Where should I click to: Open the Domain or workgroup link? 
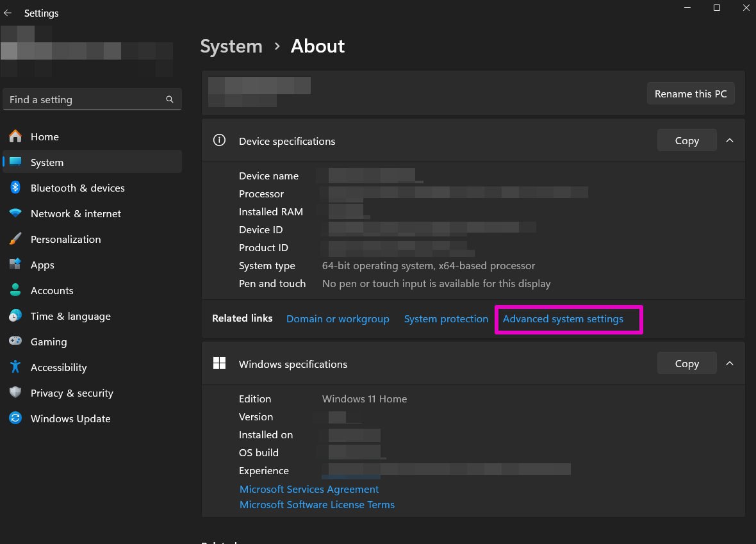pos(338,319)
